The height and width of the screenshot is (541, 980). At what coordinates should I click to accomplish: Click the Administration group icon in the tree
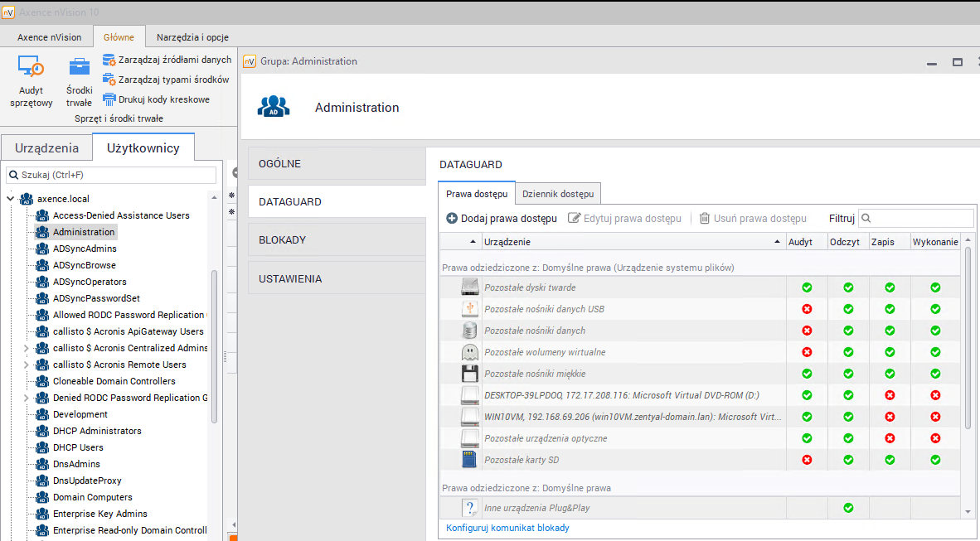click(41, 232)
